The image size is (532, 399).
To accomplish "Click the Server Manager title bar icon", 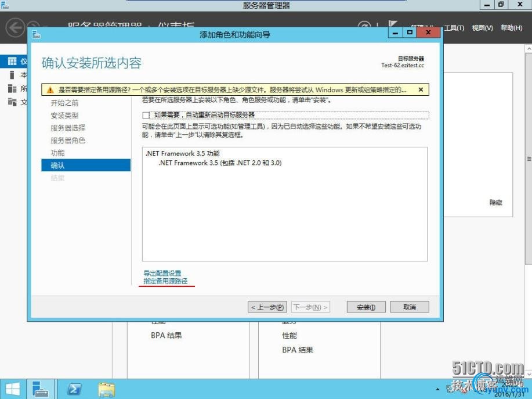I will [x=5, y=5].
